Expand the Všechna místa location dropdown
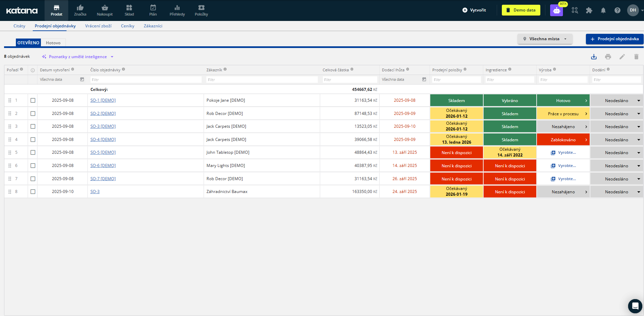Image resolution: width=644 pixels, height=316 pixels. click(x=545, y=39)
